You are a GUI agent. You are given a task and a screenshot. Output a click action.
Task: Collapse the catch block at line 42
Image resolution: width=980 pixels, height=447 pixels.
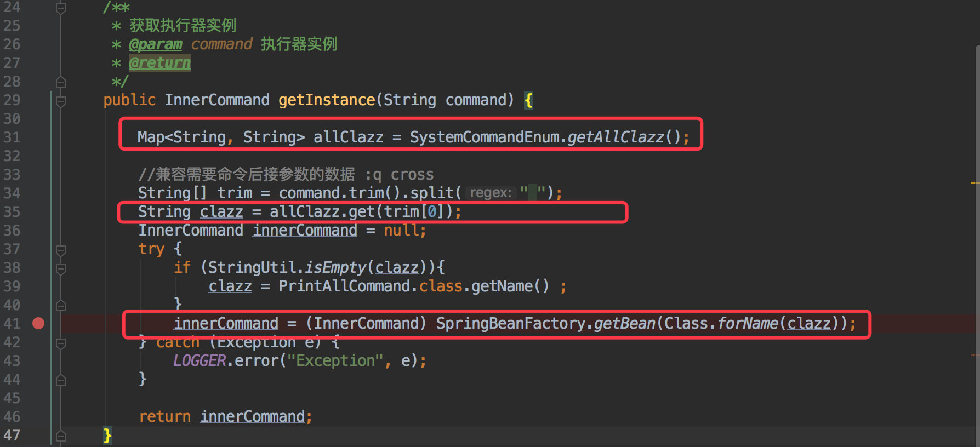(x=61, y=343)
